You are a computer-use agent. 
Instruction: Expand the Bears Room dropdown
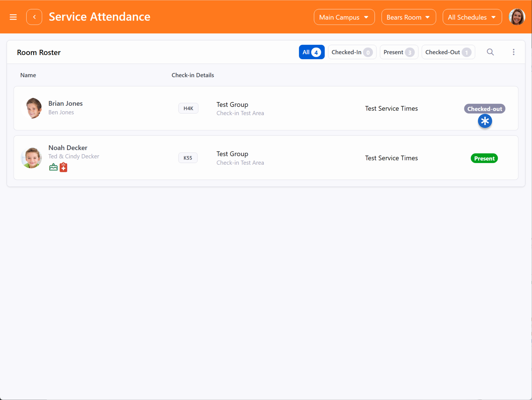point(408,17)
